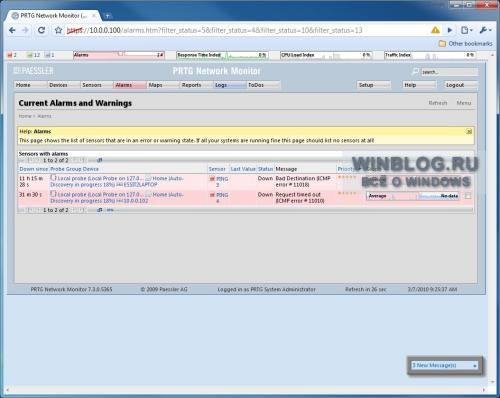Screen dimensions: 500x398
Task: Go back with the browser back arrow
Action: pos(12,30)
